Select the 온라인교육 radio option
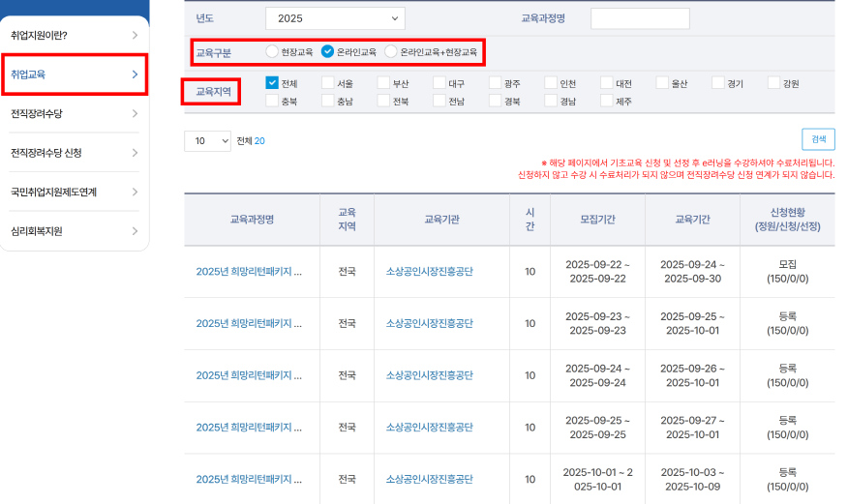Image resolution: width=848 pixels, height=504 pixels. click(328, 51)
